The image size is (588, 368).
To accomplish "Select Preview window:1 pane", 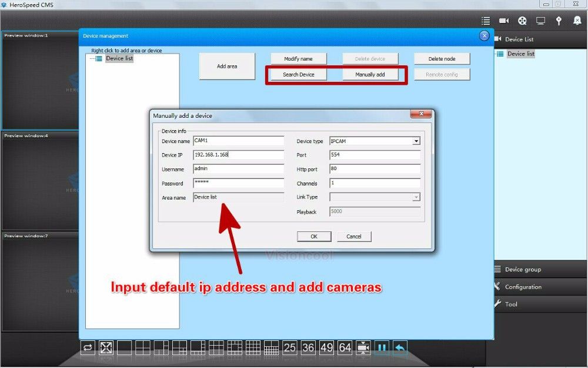I will [x=40, y=80].
